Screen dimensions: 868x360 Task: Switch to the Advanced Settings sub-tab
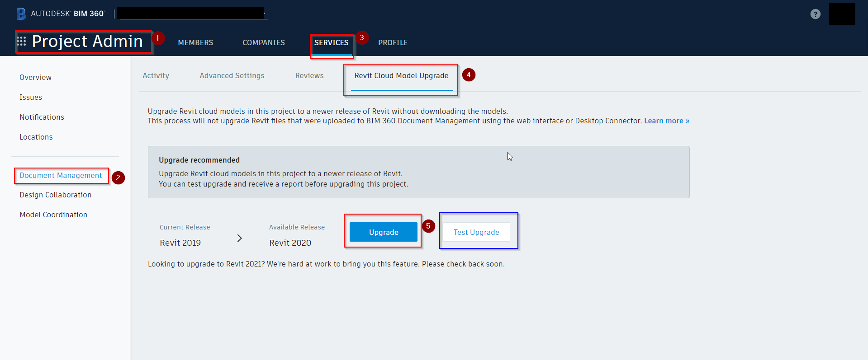click(232, 75)
